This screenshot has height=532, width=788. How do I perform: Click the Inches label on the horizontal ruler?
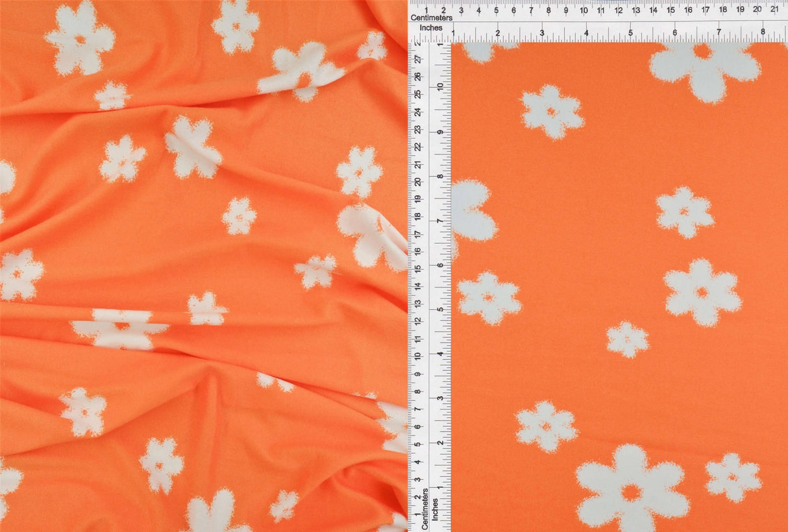coord(430,29)
